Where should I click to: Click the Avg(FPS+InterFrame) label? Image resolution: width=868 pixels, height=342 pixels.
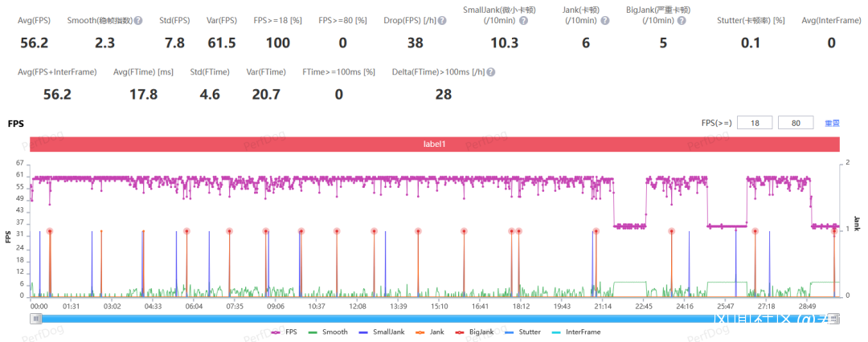(x=57, y=72)
